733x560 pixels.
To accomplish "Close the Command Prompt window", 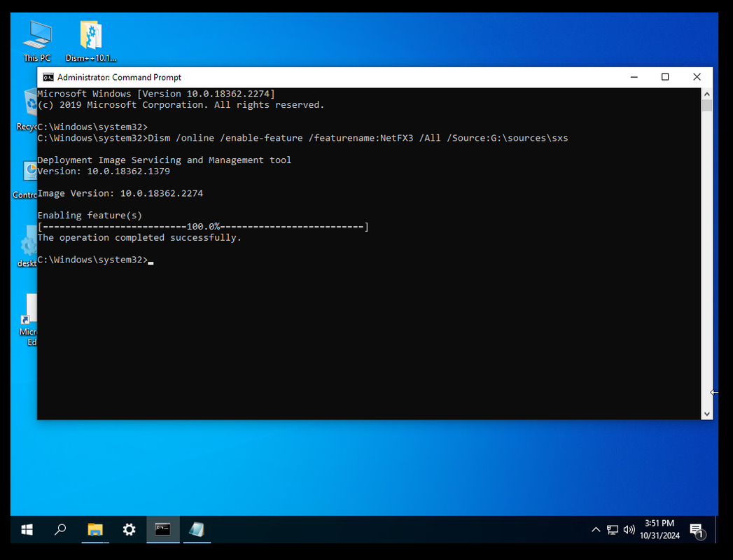I will pyautogui.click(x=697, y=77).
